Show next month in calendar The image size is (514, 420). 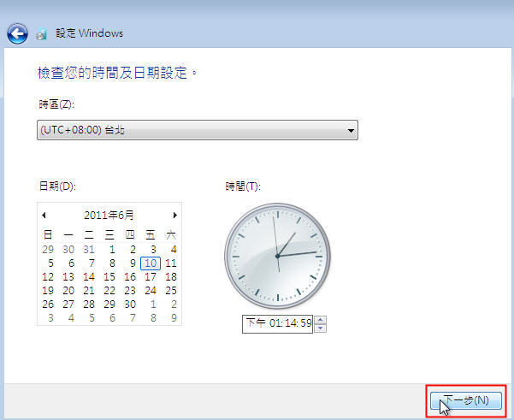pos(174,215)
